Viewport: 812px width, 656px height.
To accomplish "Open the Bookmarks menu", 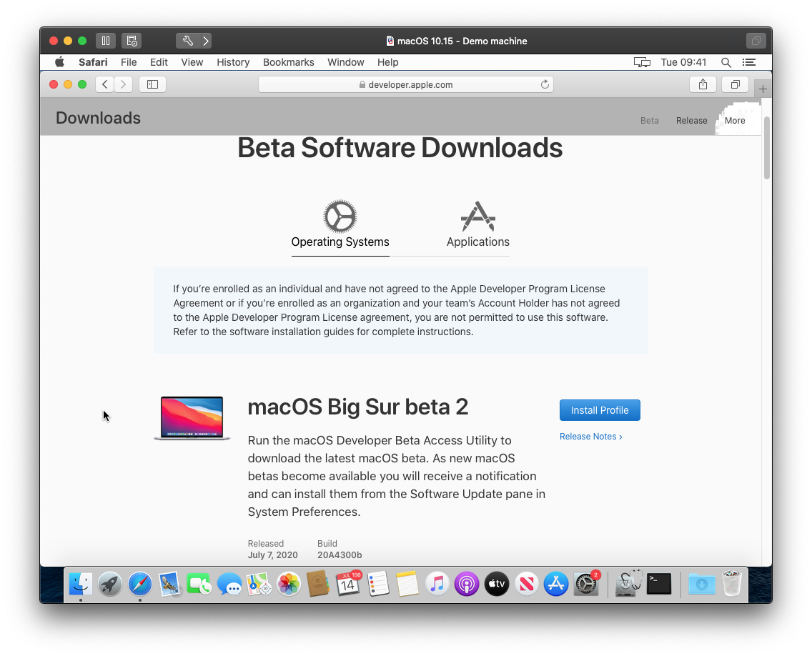I will (x=289, y=62).
